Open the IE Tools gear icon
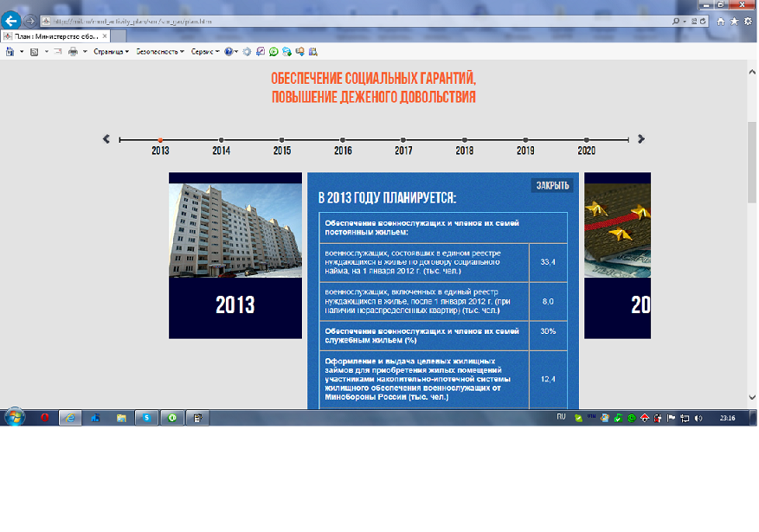Viewport: 759px width, 532px height. 747,20
